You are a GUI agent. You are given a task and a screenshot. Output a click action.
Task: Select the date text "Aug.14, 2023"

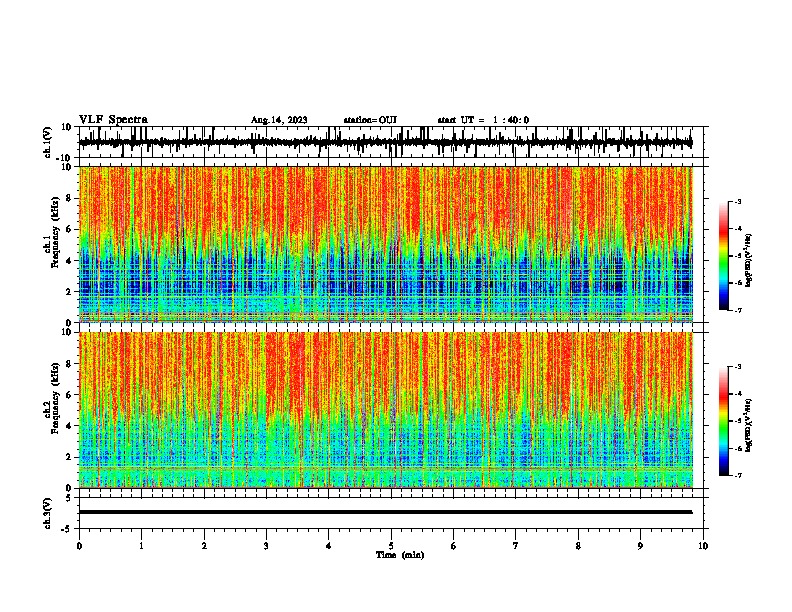(279, 120)
